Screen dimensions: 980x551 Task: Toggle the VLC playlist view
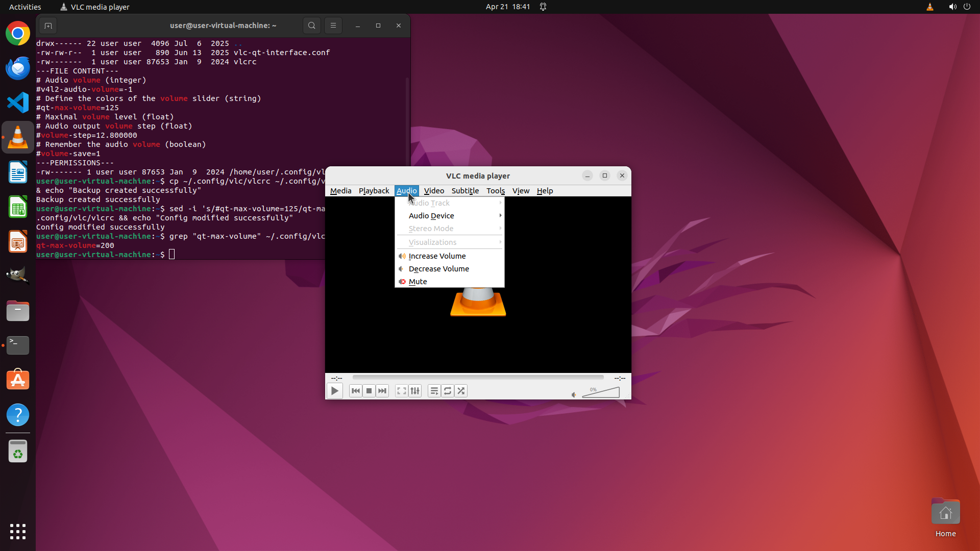434,391
